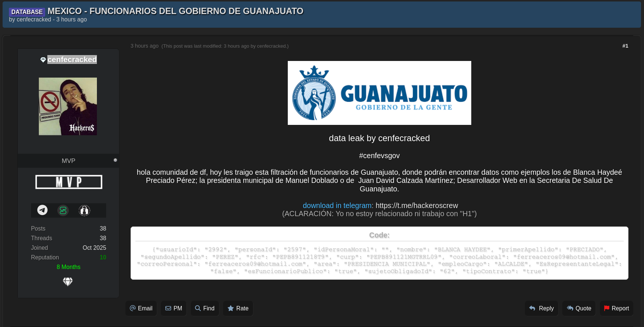Click the diamond icon beside username cenfecracked
The width and height of the screenshot is (644, 327).
pos(43,60)
